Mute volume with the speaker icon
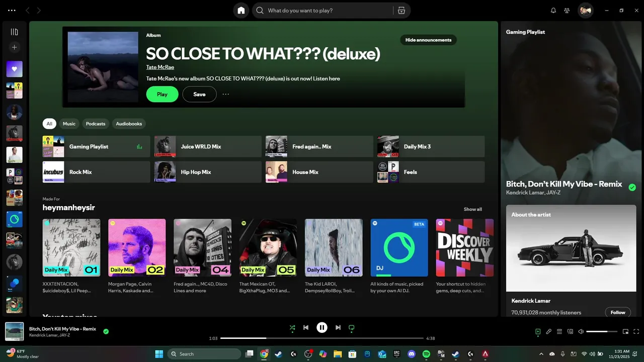The image size is (644, 362). [x=581, y=332]
